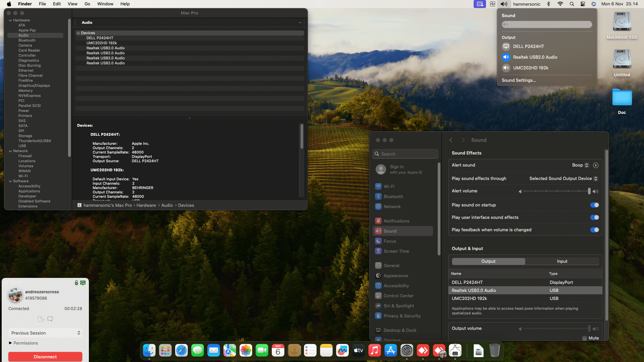Launch Freeform from the Dock

(342, 351)
